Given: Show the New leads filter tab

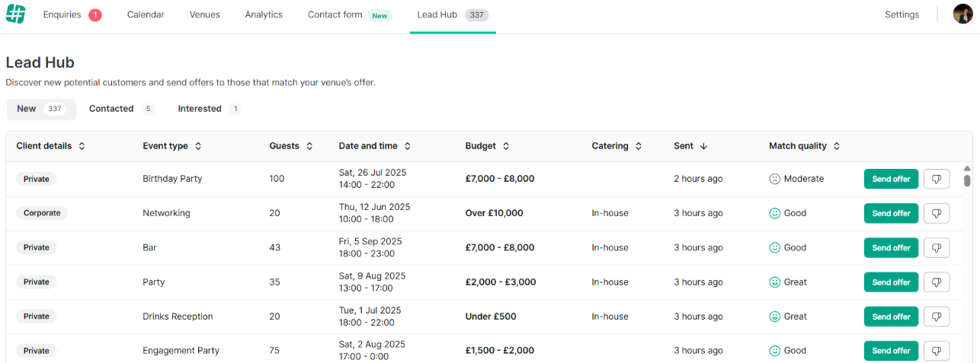Looking at the screenshot, I should coord(41,109).
